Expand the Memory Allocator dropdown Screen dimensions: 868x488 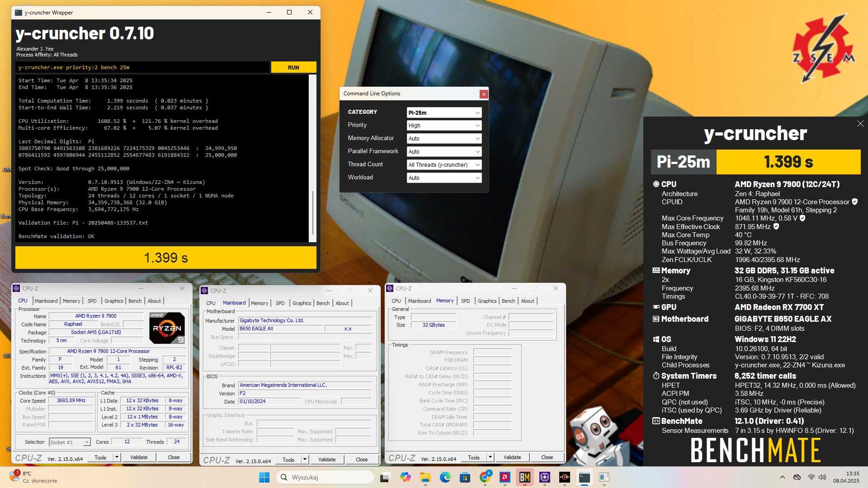pos(444,139)
